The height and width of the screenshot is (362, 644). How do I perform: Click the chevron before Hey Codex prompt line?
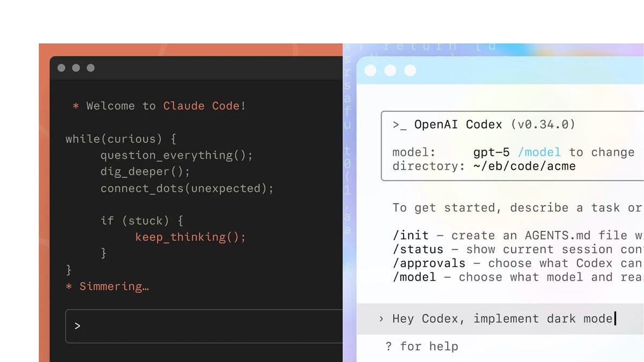tap(381, 319)
